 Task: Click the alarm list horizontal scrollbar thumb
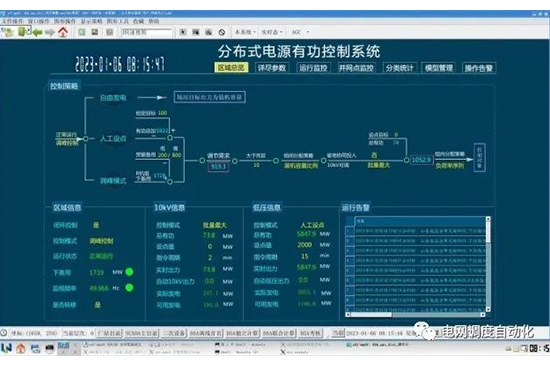[x=371, y=315]
